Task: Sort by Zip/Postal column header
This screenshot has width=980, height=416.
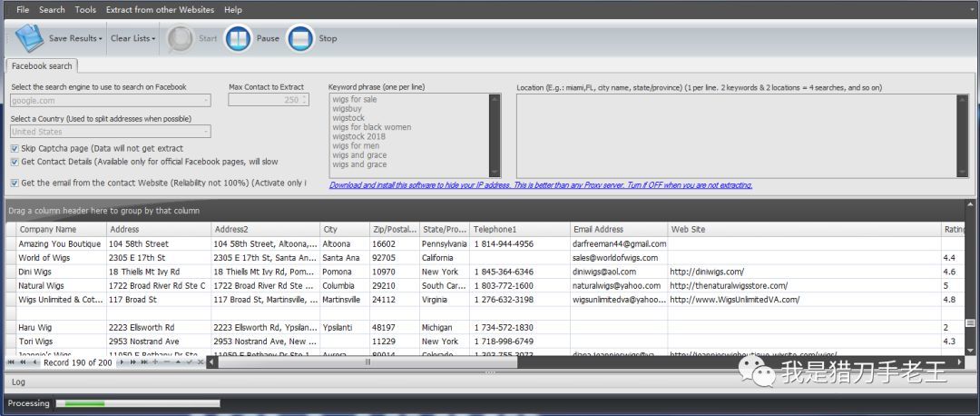Action: click(395, 229)
